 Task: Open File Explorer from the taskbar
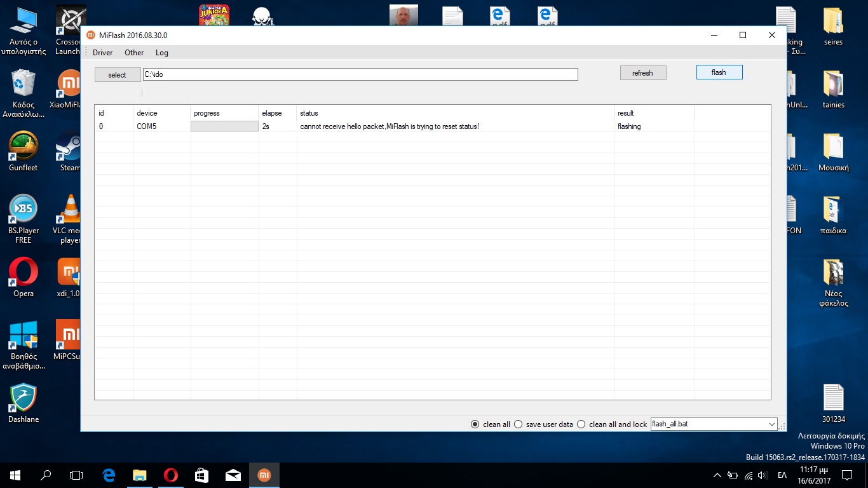click(139, 475)
